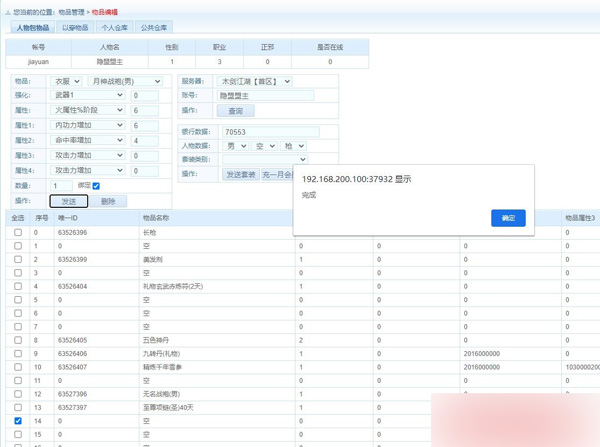The width and height of the screenshot is (600, 447).
Task: Check the box for row 9 九转丹(礼物)
Action: pyautogui.click(x=18, y=353)
